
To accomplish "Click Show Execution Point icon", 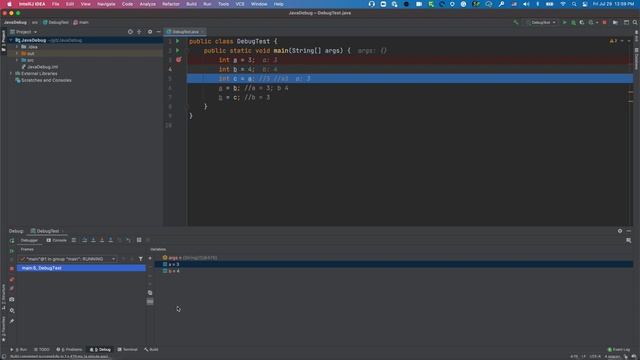I will pyautogui.click(x=74, y=240).
